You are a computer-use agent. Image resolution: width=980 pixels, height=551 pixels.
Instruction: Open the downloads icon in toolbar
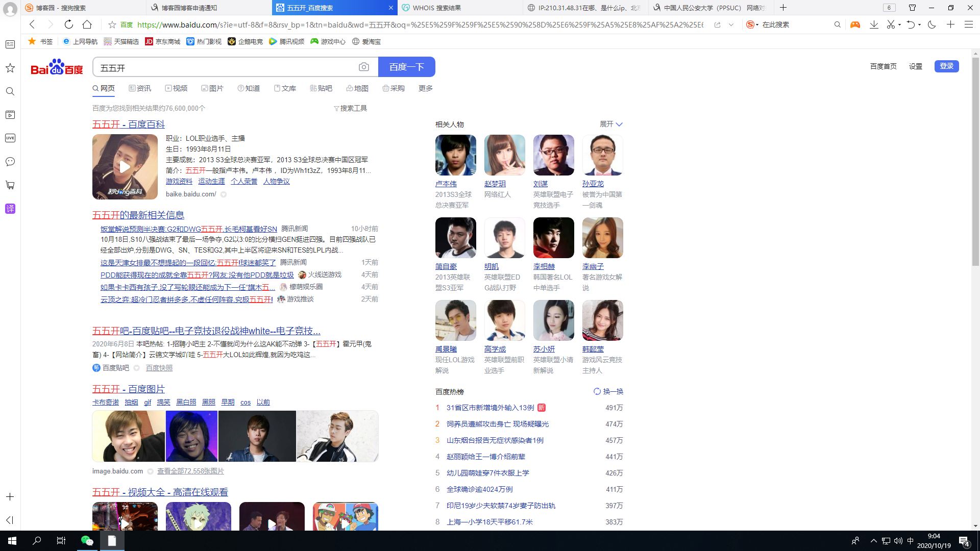click(x=874, y=24)
